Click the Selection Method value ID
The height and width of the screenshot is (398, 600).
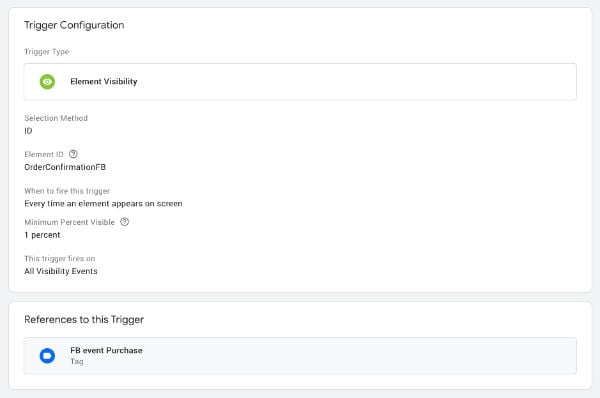click(x=28, y=131)
